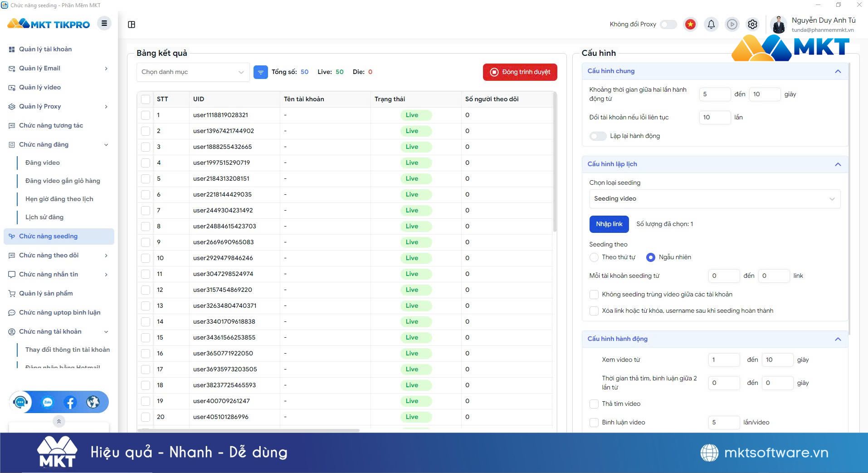This screenshot has height=473, width=868.
Task: Click the play tutorial icon in header
Action: pos(731,25)
